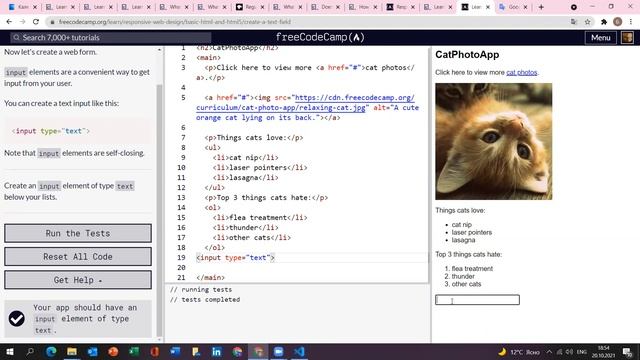Viewport: 640px width, 360px height.
Task: Open the Chrome profile avatar
Action: click(618, 22)
